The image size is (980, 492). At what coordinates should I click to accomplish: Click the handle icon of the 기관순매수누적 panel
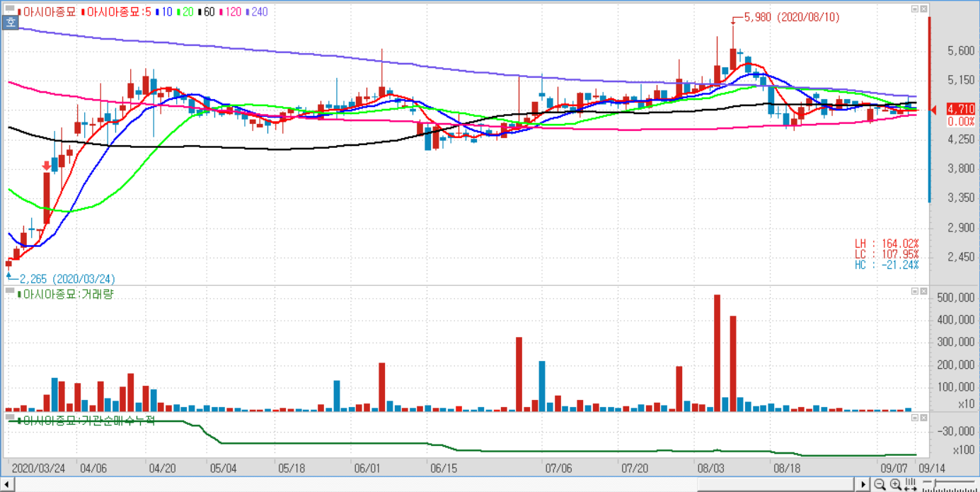10,417
